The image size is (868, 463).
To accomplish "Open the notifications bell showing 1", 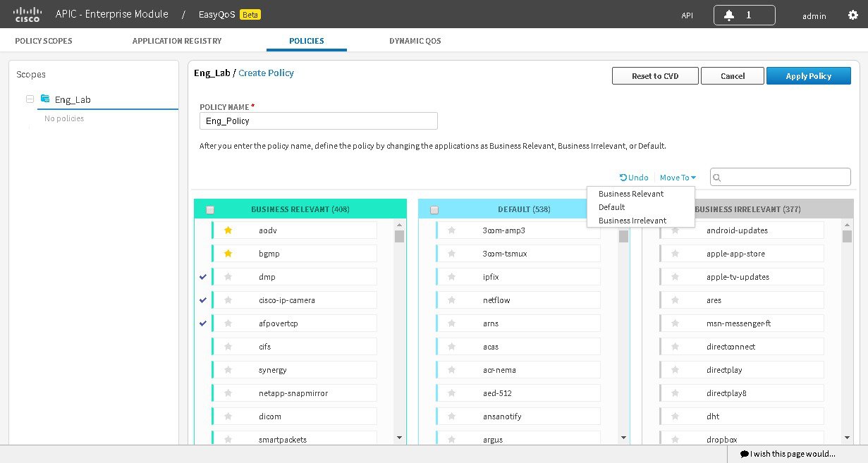I will pyautogui.click(x=731, y=14).
